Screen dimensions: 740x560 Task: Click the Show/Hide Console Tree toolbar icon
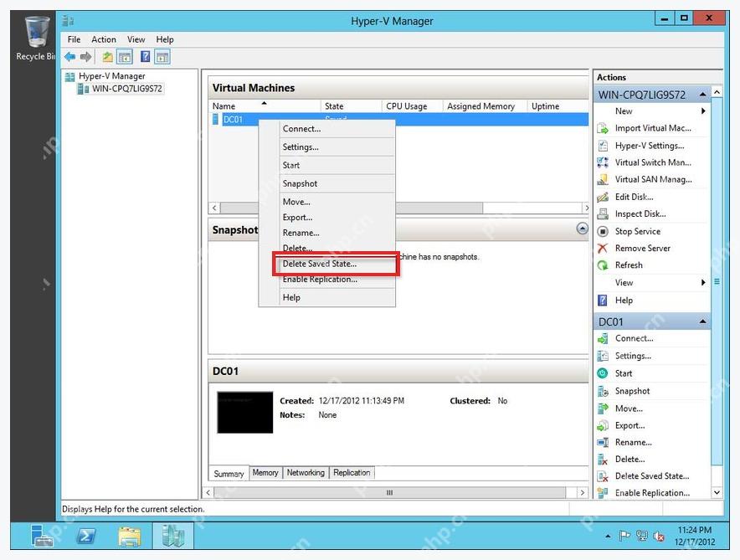pos(125,57)
